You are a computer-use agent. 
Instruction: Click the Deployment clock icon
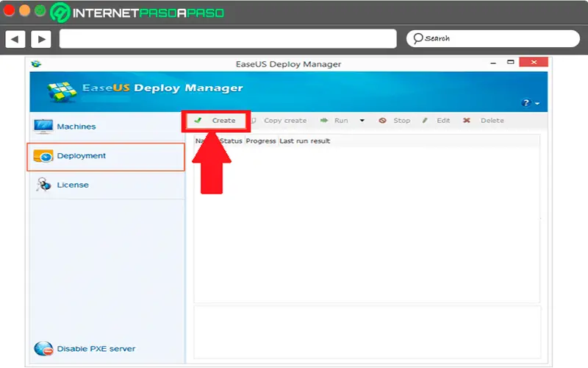(x=43, y=156)
